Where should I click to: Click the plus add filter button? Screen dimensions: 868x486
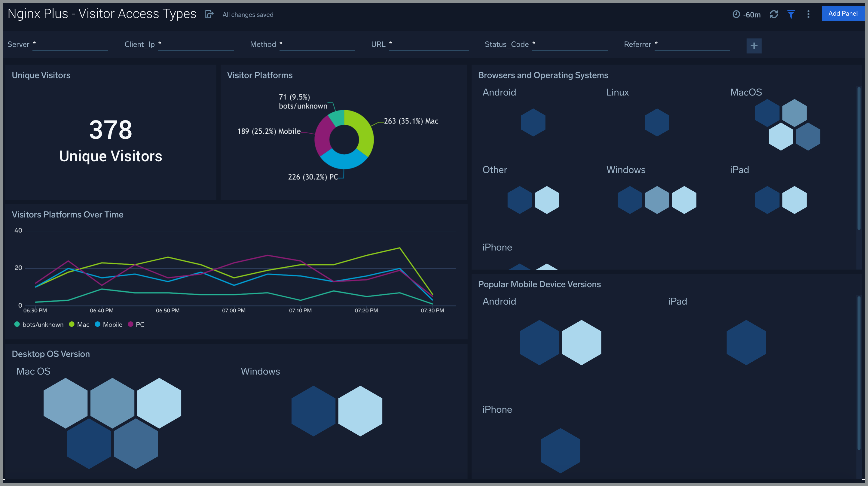[x=754, y=46]
